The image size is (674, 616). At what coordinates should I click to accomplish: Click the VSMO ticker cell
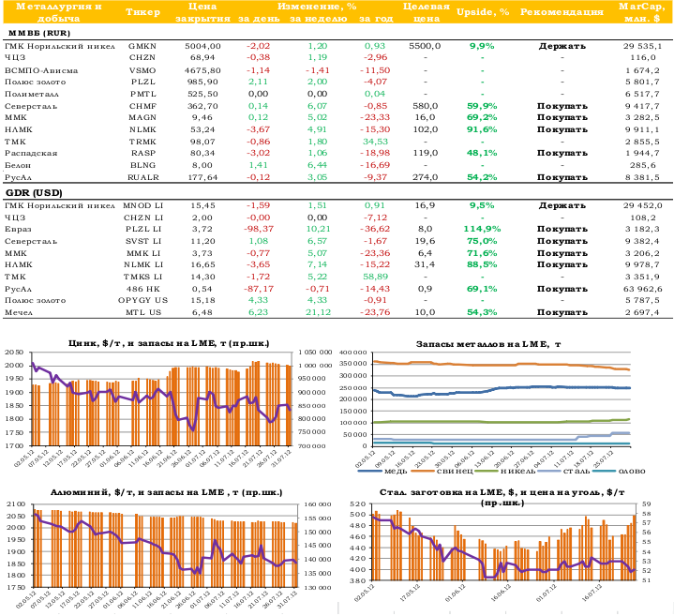(x=142, y=70)
